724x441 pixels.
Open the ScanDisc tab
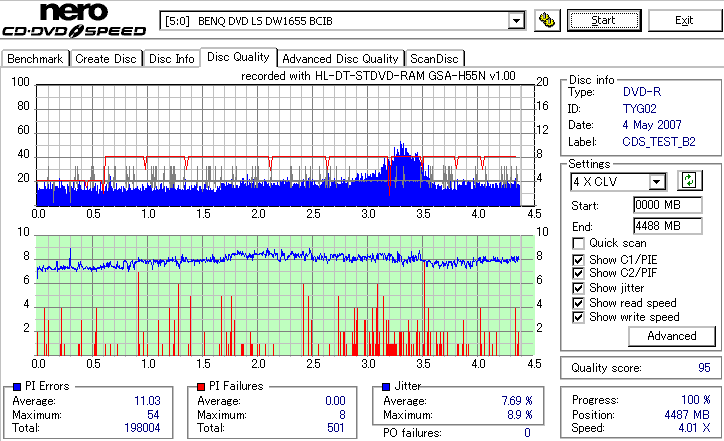[x=434, y=59]
